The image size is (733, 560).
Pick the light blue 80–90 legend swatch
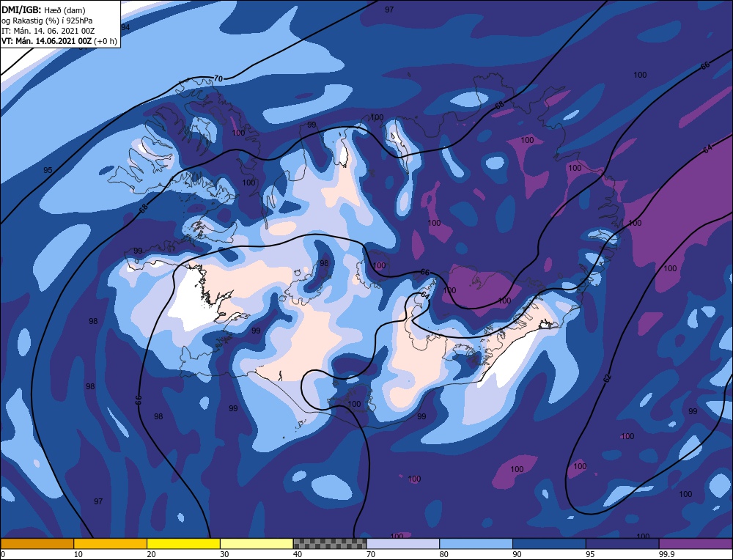(x=476, y=543)
